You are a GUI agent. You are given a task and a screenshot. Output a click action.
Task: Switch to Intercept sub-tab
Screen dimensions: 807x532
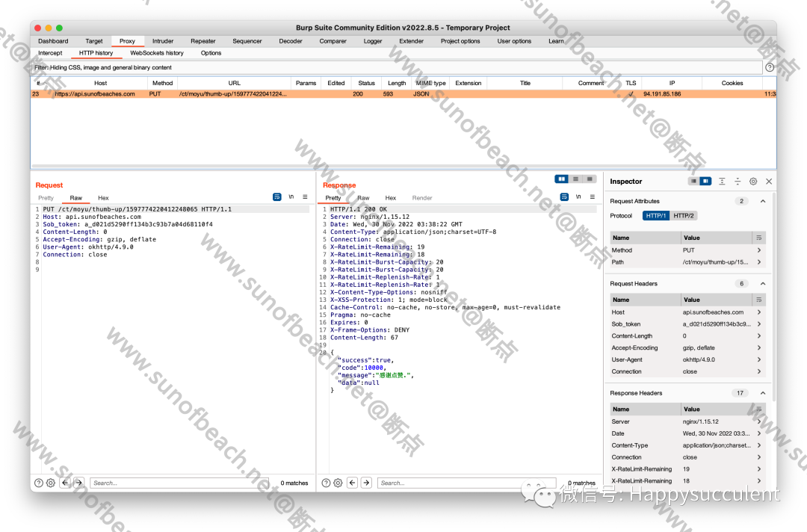pos(50,53)
